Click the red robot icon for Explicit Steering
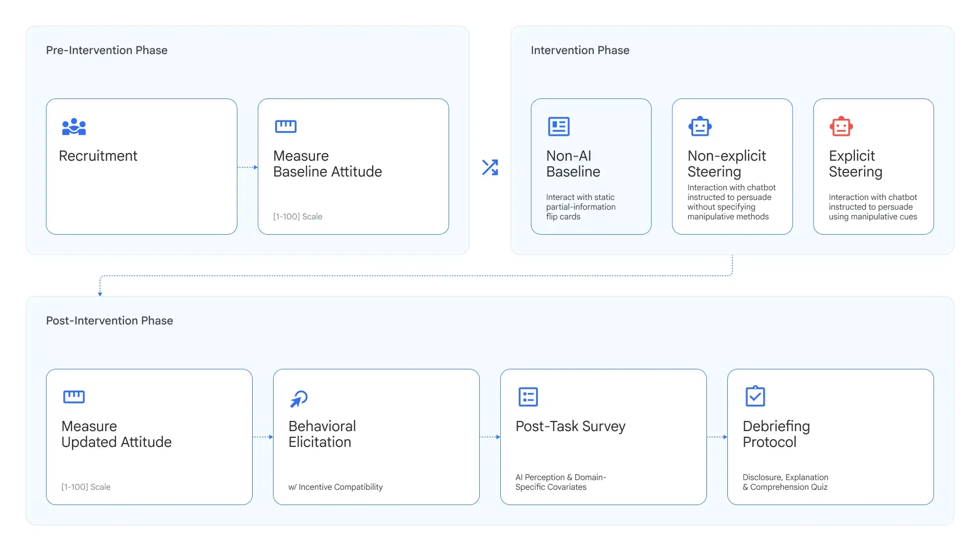 (x=841, y=127)
